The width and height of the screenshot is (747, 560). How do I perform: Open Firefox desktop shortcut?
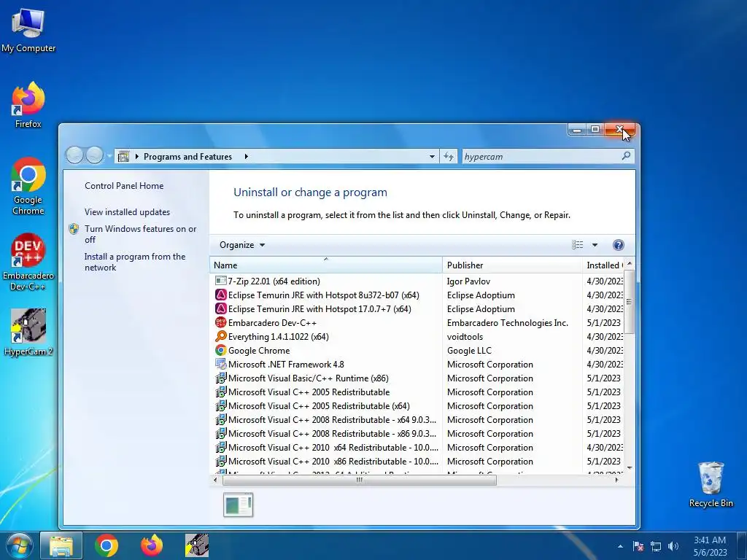tap(28, 105)
